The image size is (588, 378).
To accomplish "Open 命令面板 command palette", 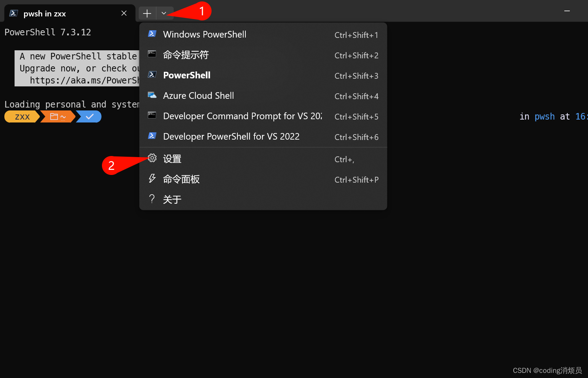I will click(x=263, y=179).
